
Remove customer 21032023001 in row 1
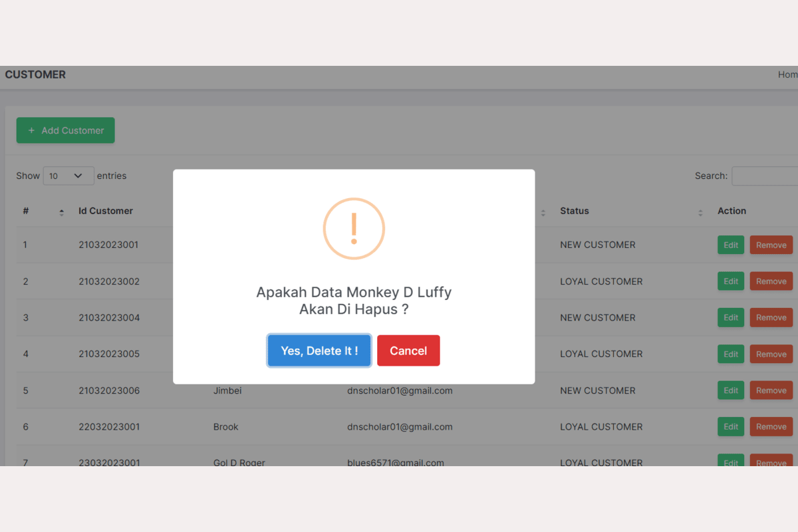pos(771,245)
